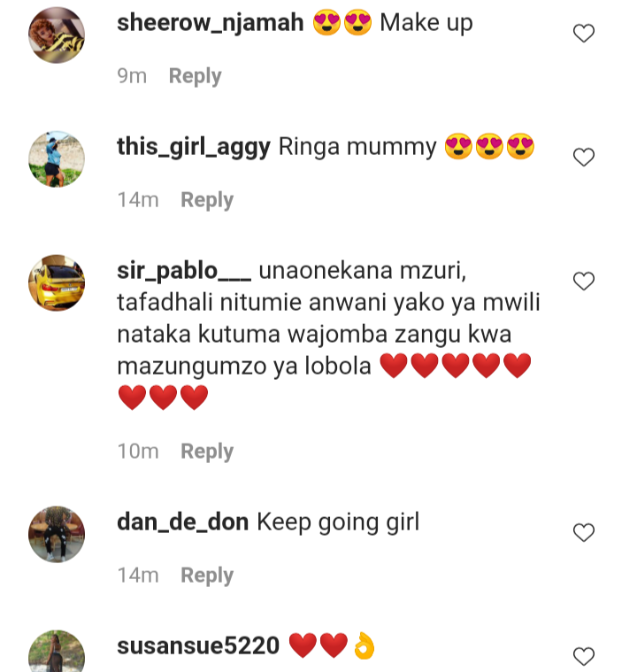Open susansue5220's profile avatar
This screenshot has width=637, height=672.
(x=57, y=653)
